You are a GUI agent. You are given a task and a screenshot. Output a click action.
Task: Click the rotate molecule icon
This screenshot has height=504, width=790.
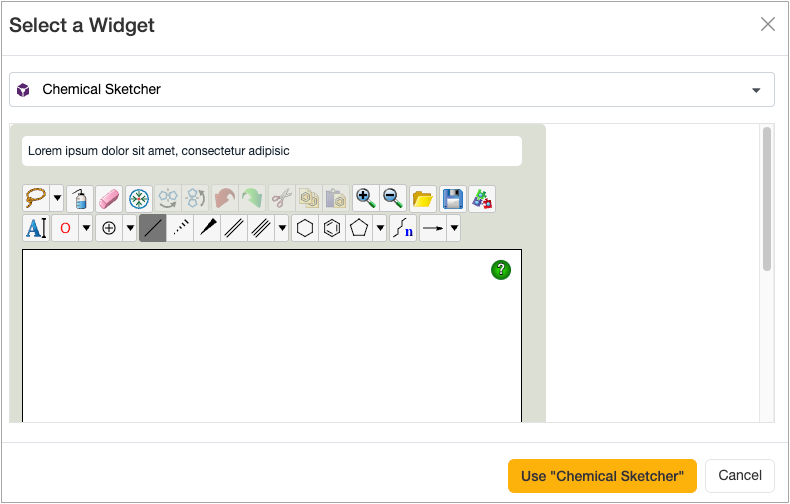click(x=195, y=199)
